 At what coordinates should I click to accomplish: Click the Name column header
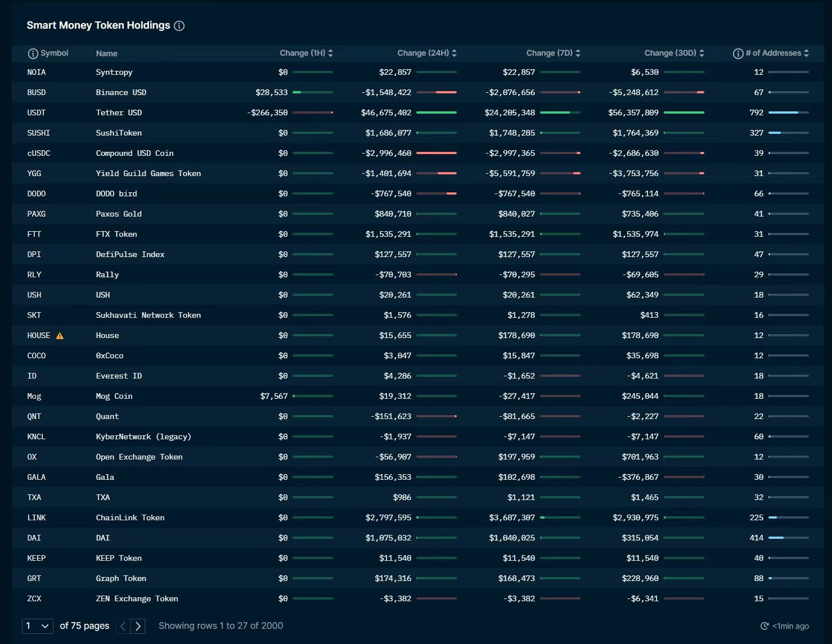click(106, 53)
